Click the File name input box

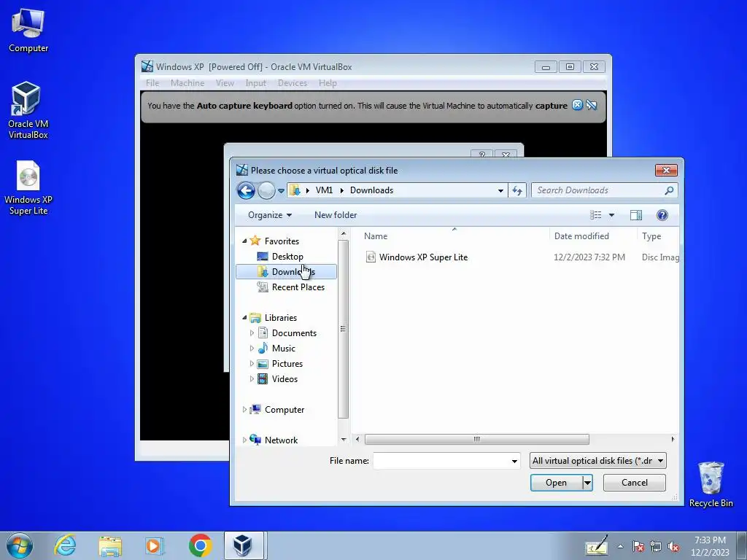[x=441, y=461]
